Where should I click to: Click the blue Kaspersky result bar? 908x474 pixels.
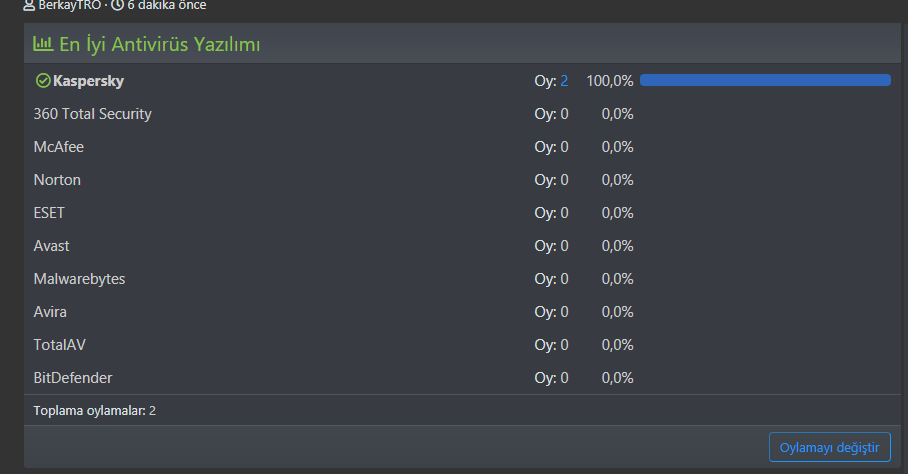[x=765, y=80]
